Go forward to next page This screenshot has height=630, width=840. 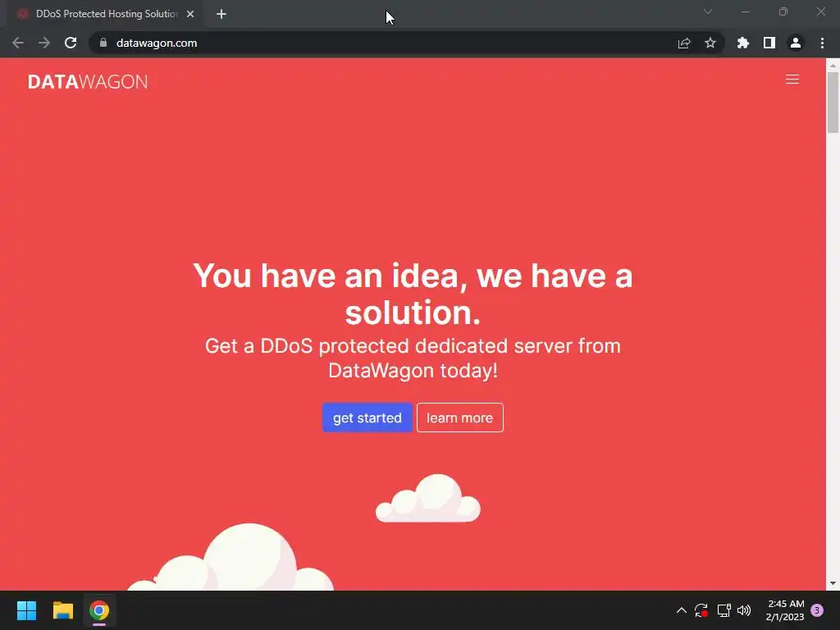pyautogui.click(x=44, y=43)
